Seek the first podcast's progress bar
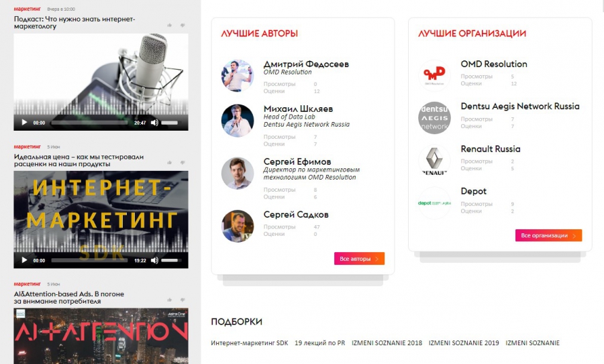 89,123
